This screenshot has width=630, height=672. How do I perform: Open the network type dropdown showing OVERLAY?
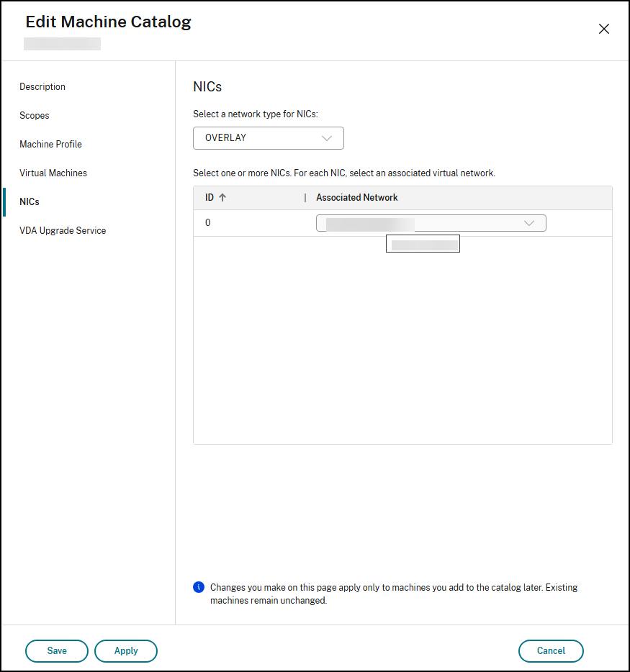(x=269, y=137)
